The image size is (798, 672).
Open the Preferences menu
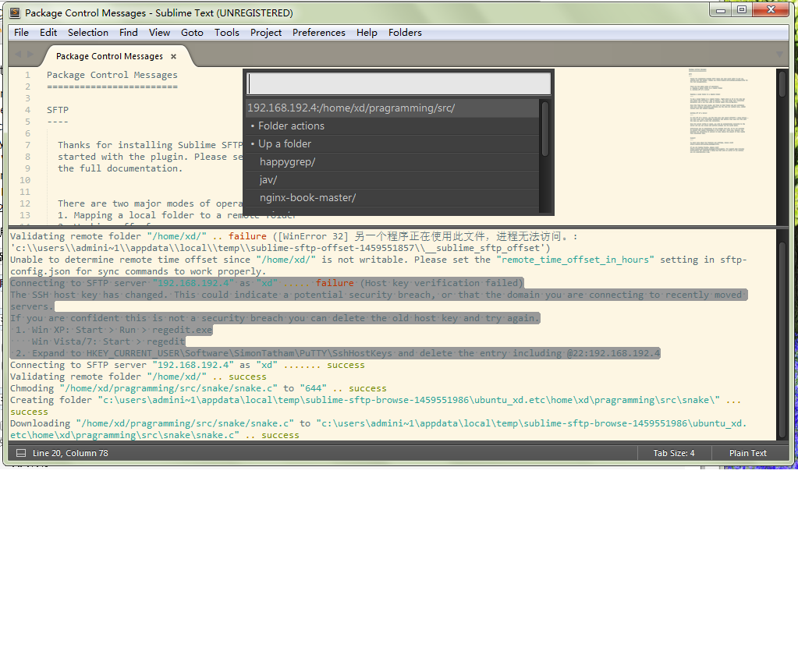(318, 33)
